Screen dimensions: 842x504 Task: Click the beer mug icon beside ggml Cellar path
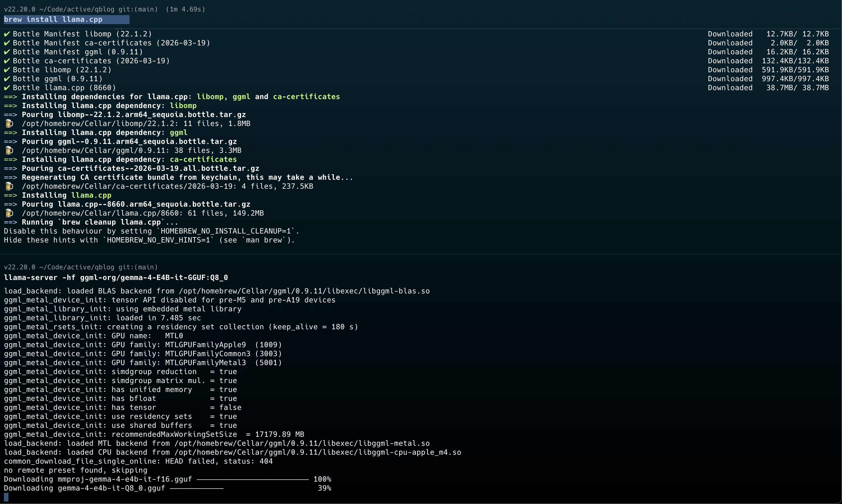pos(9,150)
